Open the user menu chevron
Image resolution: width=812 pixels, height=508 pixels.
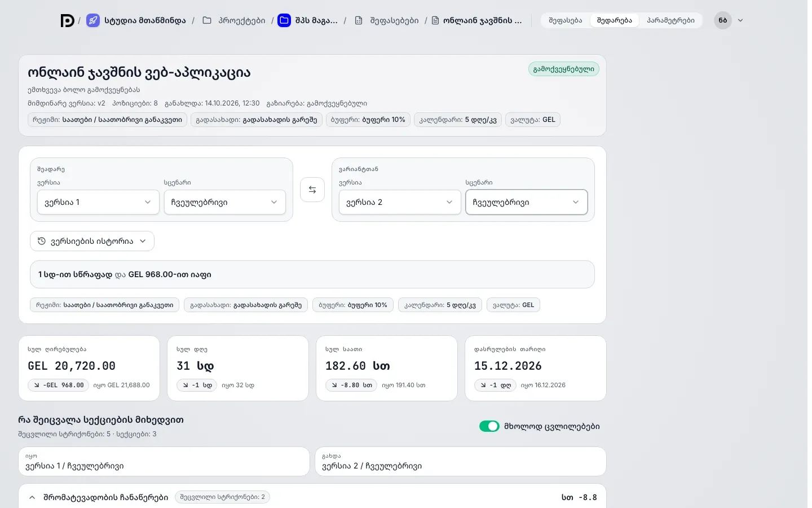(740, 20)
